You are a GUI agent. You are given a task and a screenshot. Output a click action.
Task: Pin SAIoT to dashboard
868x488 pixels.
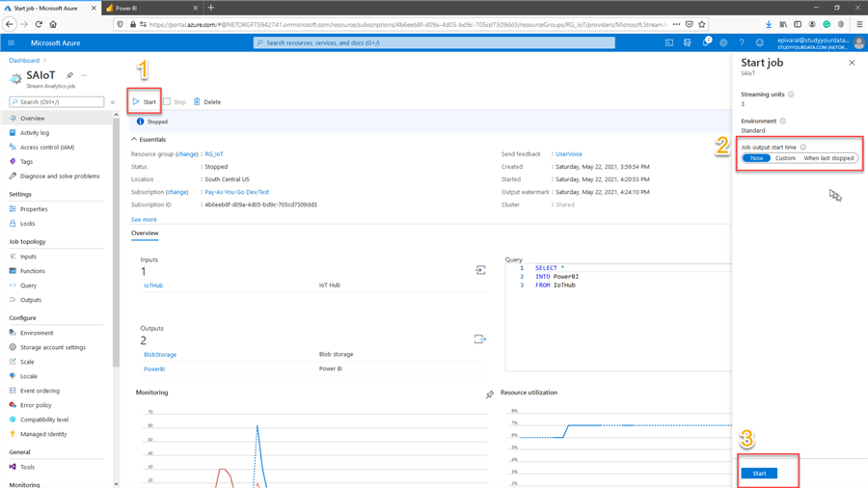point(69,75)
